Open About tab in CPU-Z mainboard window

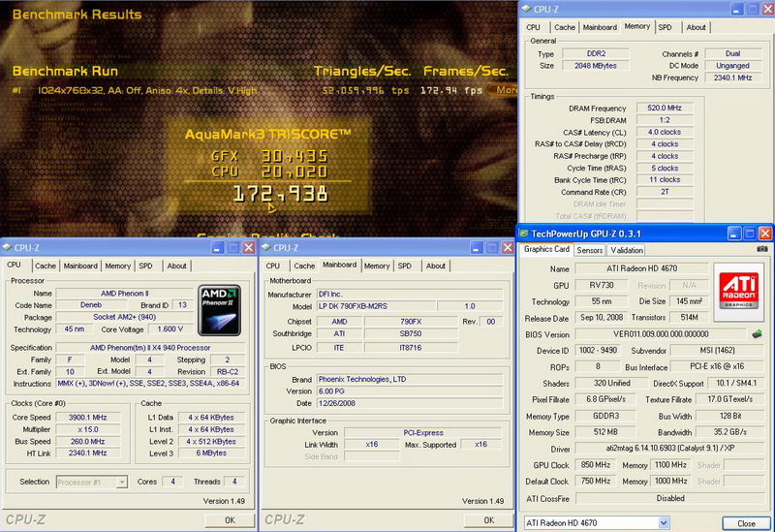(435, 266)
